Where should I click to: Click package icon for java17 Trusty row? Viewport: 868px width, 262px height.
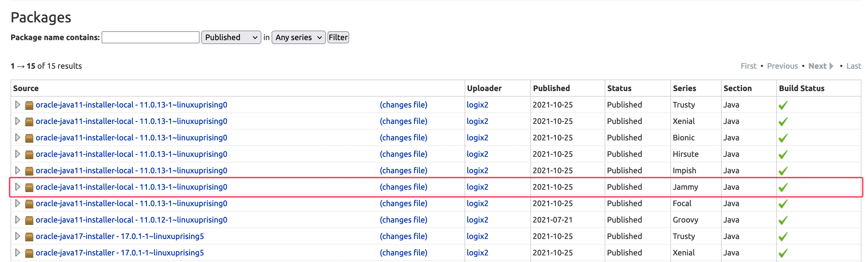coord(29,237)
